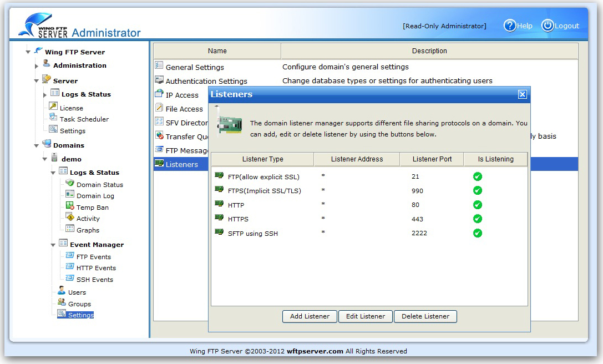Screen dimensions: 603x364
Task: Select the Graphs icon in the tree
Action: pos(71,230)
